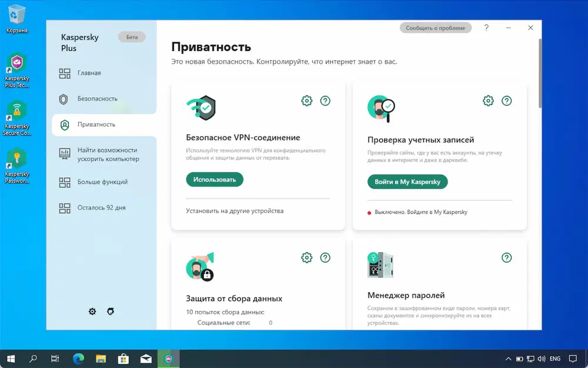
Task: Open settings gear on the account check card
Action: [488, 101]
